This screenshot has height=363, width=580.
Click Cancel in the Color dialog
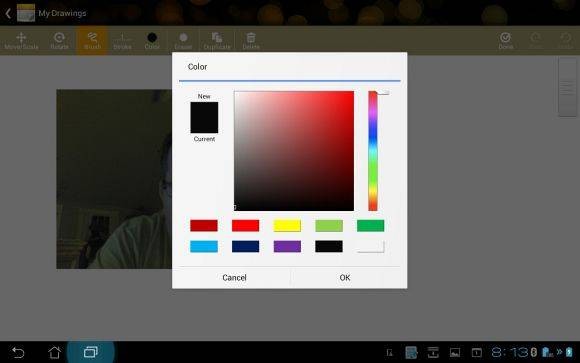[234, 278]
